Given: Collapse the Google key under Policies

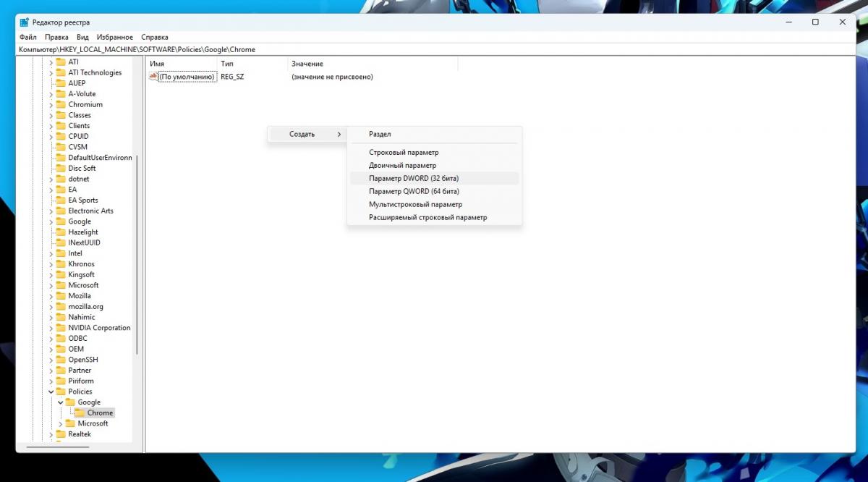Looking at the screenshot, I should pos(60,402).
